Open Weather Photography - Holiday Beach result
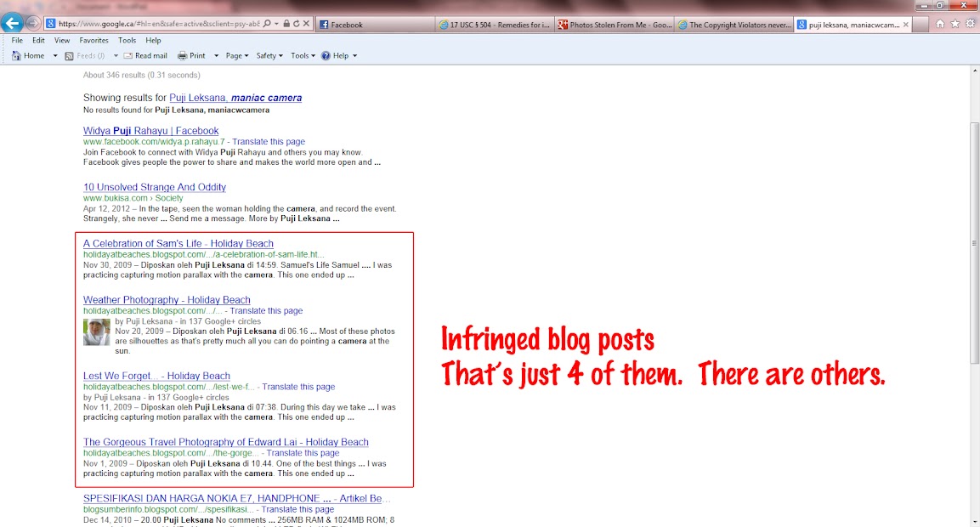980x527 pixels. 167,299
